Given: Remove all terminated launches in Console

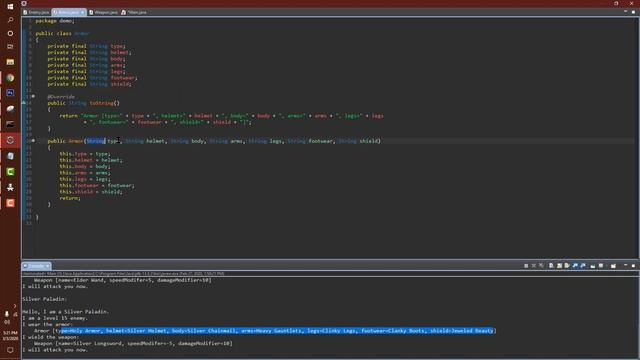Looking at the screenshot, I should [x=541, y=266].
